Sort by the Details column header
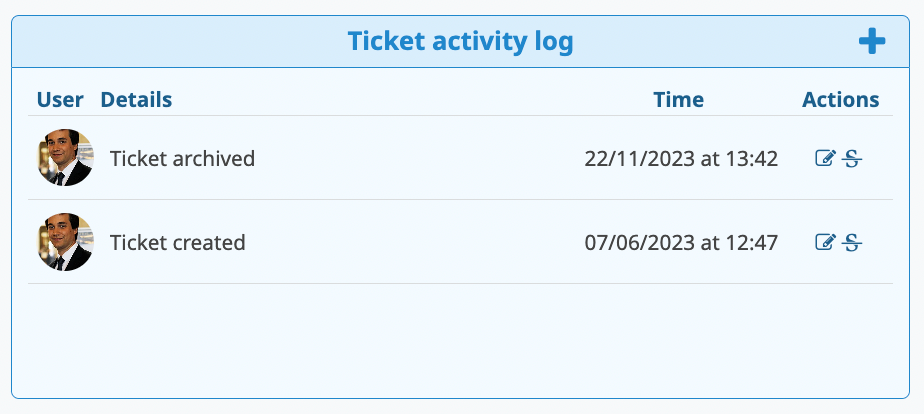Viewport: 924px width, 414px height. click(x=136, y=100)
